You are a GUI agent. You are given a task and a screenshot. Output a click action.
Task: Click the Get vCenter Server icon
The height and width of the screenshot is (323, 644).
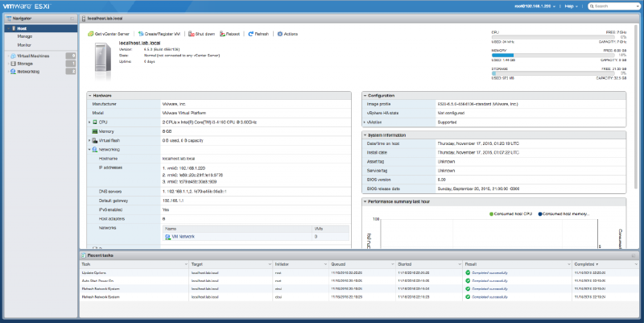[91, 35]
